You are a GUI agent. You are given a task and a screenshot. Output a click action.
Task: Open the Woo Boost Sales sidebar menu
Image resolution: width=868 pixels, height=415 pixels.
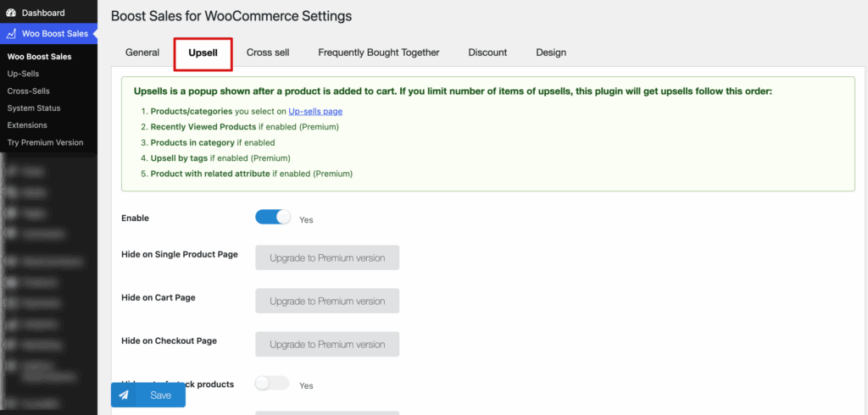pos(48,34)
